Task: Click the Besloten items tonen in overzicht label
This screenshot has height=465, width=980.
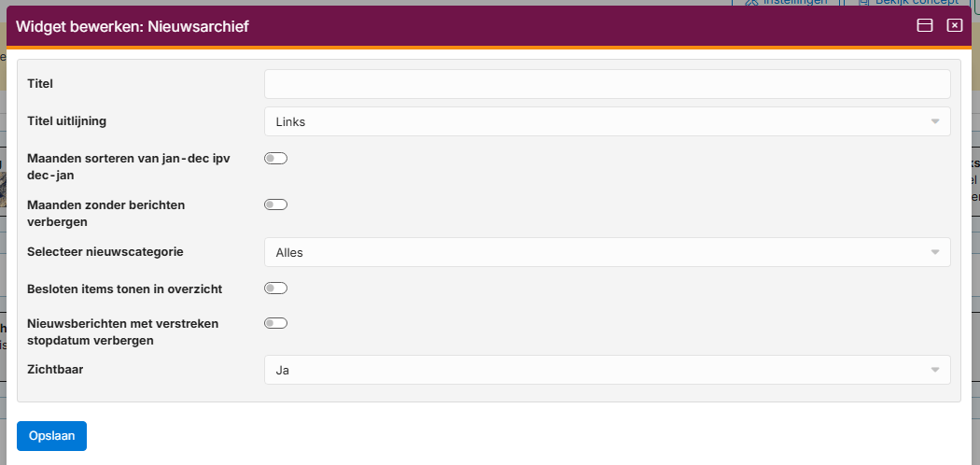Action: (x=124, y=289)
